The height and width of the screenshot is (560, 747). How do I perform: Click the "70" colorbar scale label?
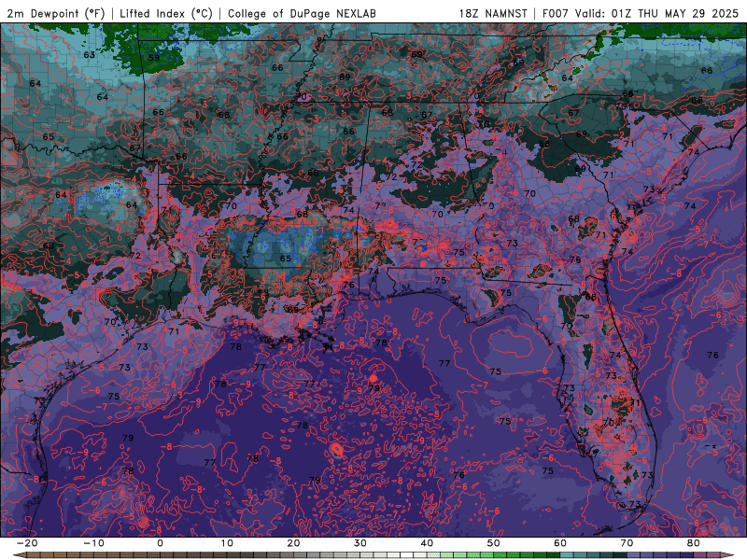(x=627, y=543)
